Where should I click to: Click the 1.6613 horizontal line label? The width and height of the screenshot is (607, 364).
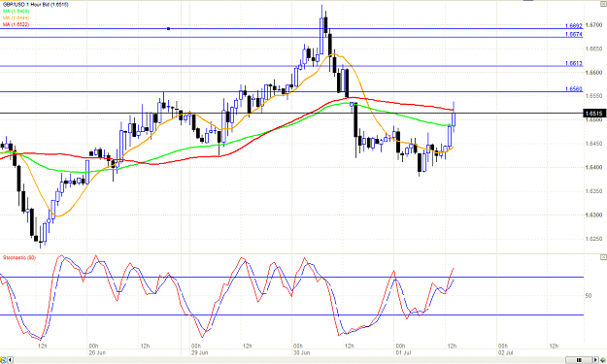coord(574,63)
